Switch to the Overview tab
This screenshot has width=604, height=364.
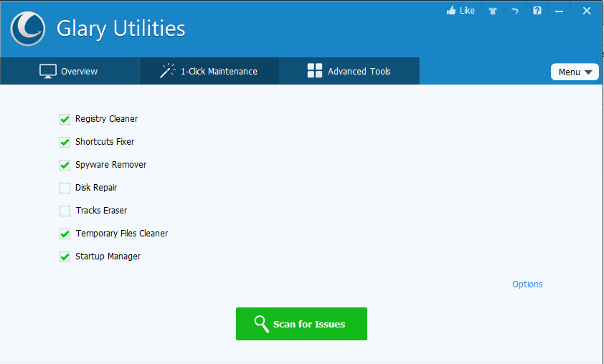pos(70,71)
